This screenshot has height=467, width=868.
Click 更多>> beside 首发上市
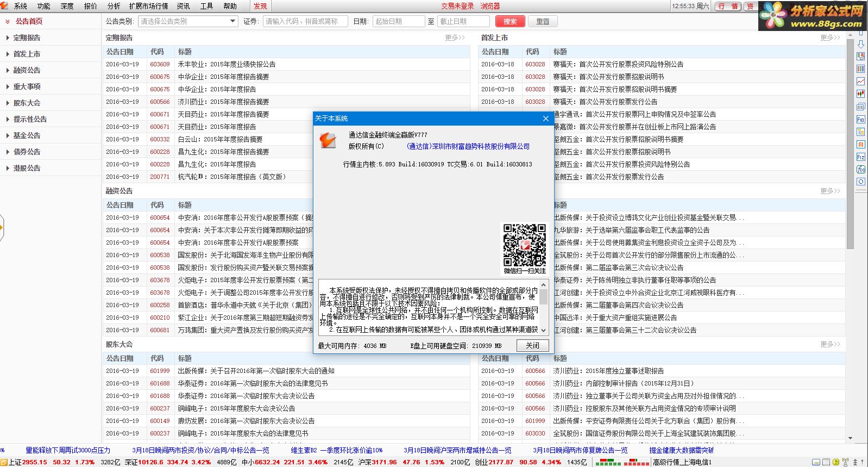(x=830, y=38)
